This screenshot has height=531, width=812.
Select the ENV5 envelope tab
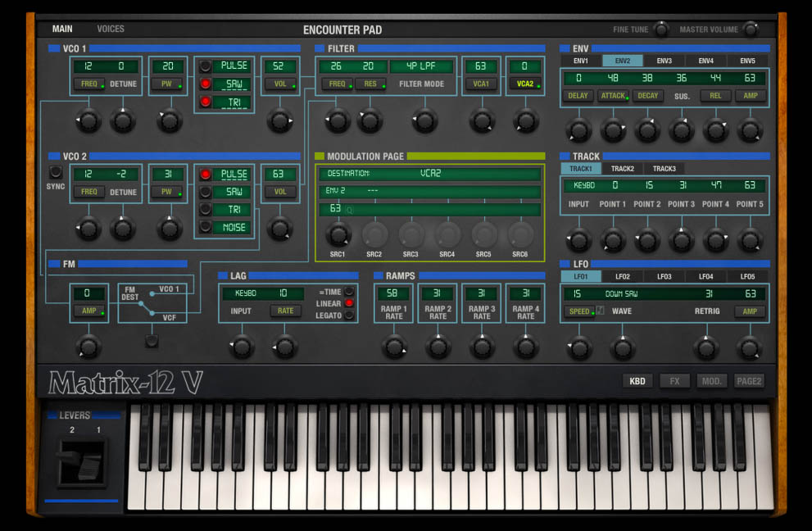coord(747,61)
